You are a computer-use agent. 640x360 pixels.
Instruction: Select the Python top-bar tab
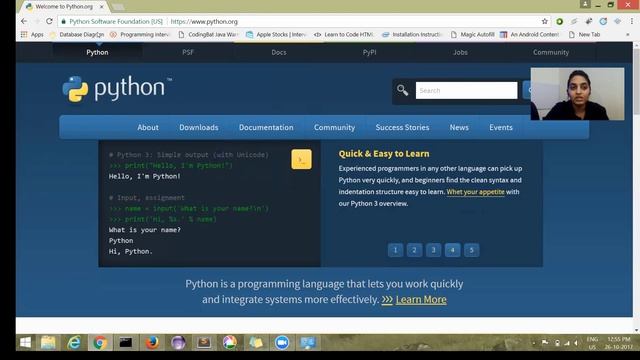97,52
